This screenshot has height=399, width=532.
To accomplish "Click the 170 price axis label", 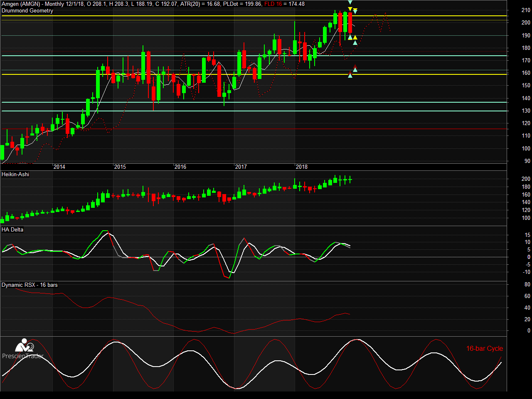I will [526, 60].
